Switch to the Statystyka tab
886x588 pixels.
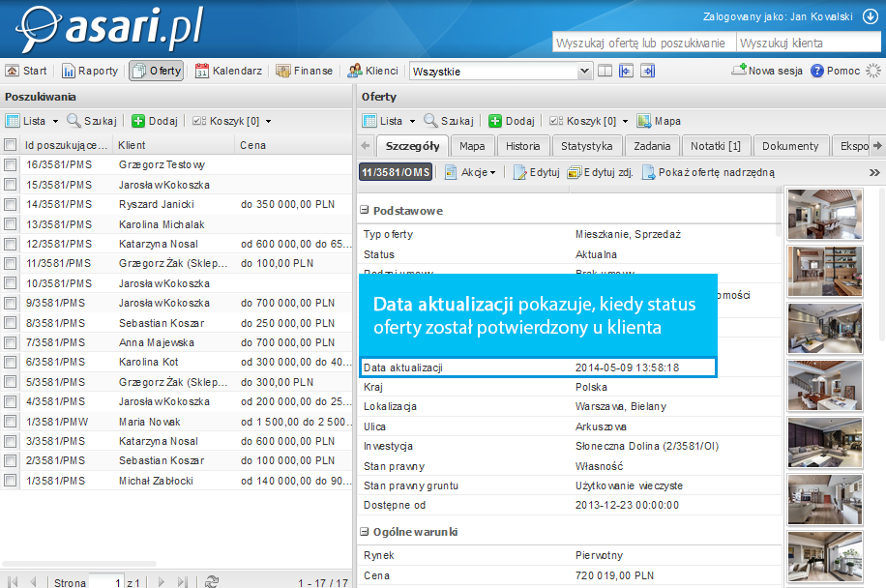(x=586, y=146)
